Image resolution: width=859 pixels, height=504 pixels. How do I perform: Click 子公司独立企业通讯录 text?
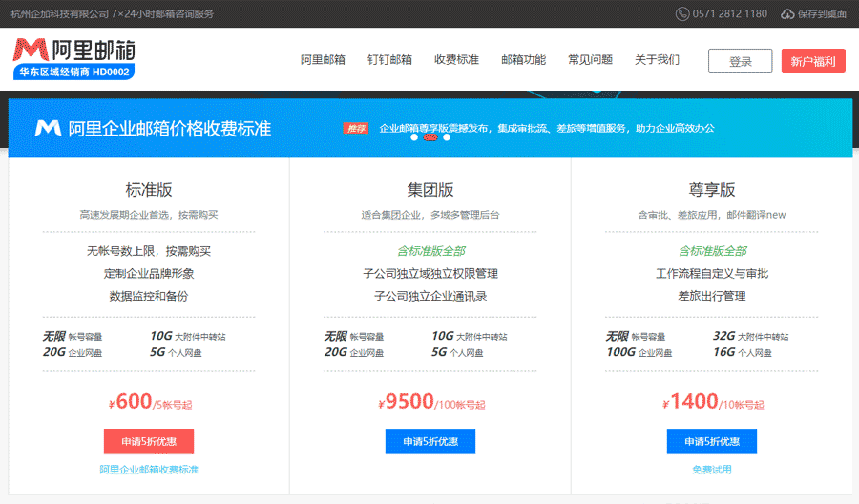coord(430,296)
